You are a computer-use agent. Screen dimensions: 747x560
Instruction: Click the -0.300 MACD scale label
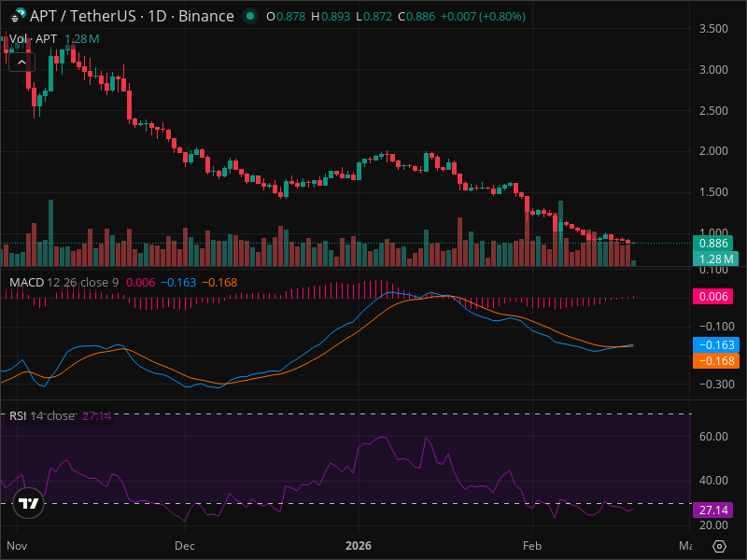(716, 385)
